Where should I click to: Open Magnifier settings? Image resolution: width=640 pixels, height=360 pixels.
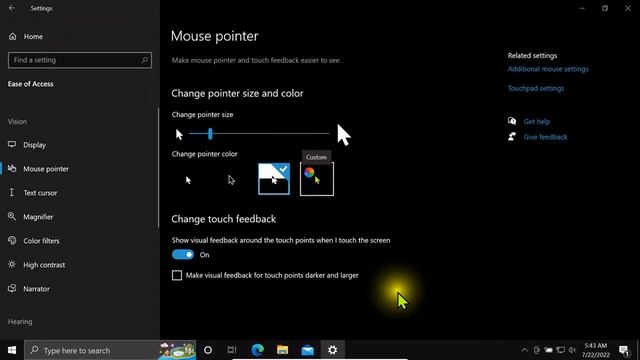pyautogui.click(x=38, y=217)
